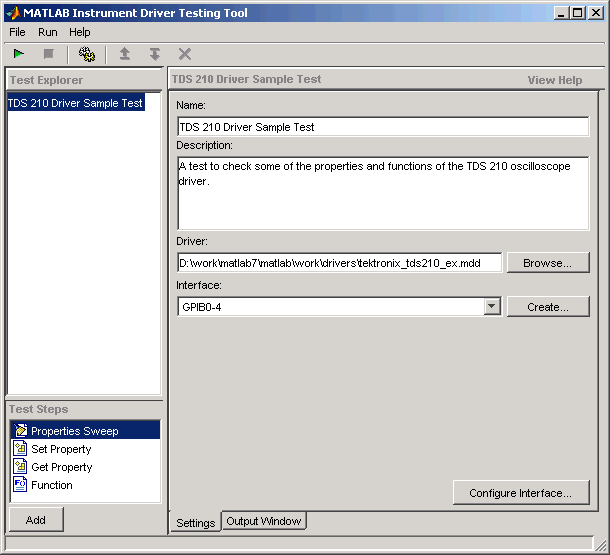Image resolution: width=610 pixels, height=555 pixels.
Task: Select Get Property label in Test Steps
Action: coord(61,467)
